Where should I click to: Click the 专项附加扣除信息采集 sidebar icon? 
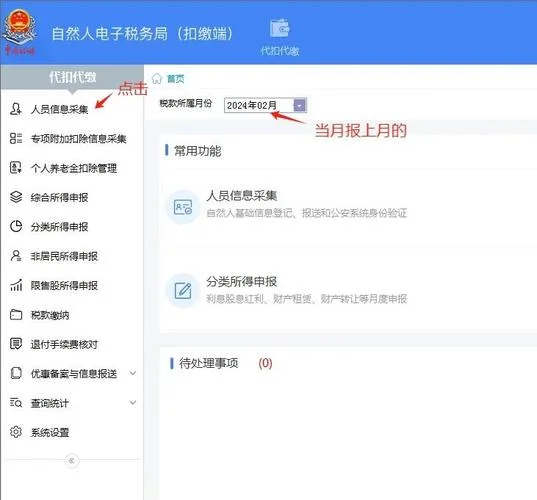(x=16, y=138)
